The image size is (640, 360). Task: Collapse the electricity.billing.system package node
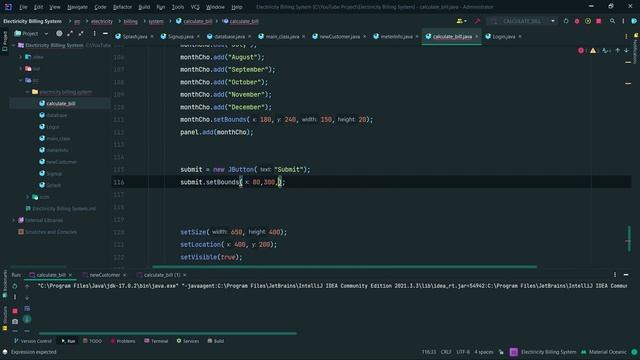pos(28,92)
